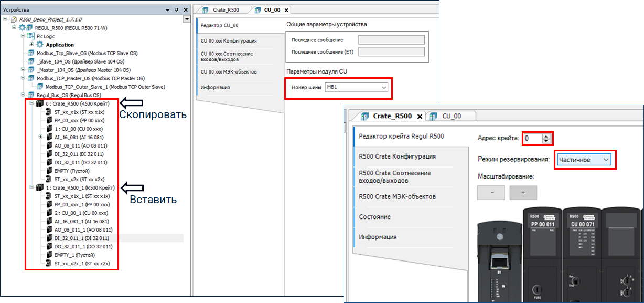Viewport: 644px width, 303px height.
Task: Click the AI_16_081 module icon
Action: pyautogui.click(x=49, y=137)
